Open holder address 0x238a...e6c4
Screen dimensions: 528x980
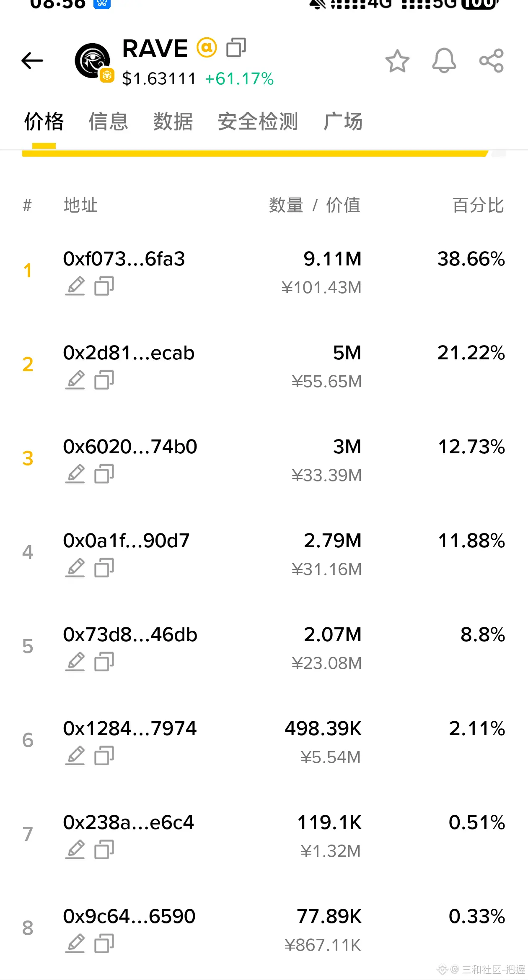(x=128, y=823)
